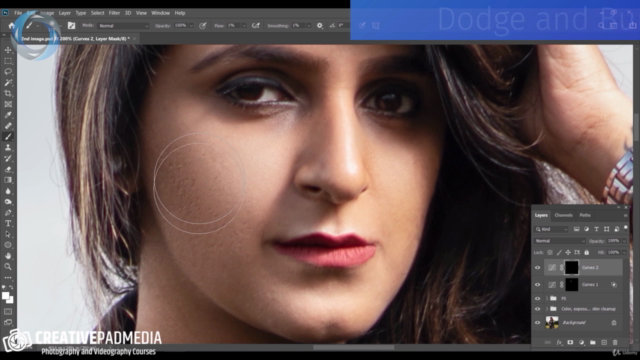Viewport: 640px width, 360px height.
Task: Delete layer with trash icon
Action: [615, 342]
